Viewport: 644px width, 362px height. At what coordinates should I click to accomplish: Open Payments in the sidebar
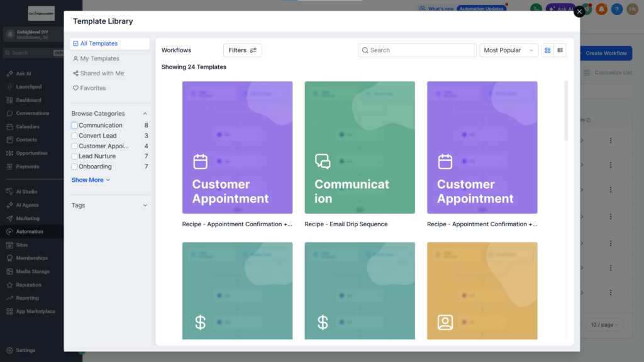coord(28,167)
